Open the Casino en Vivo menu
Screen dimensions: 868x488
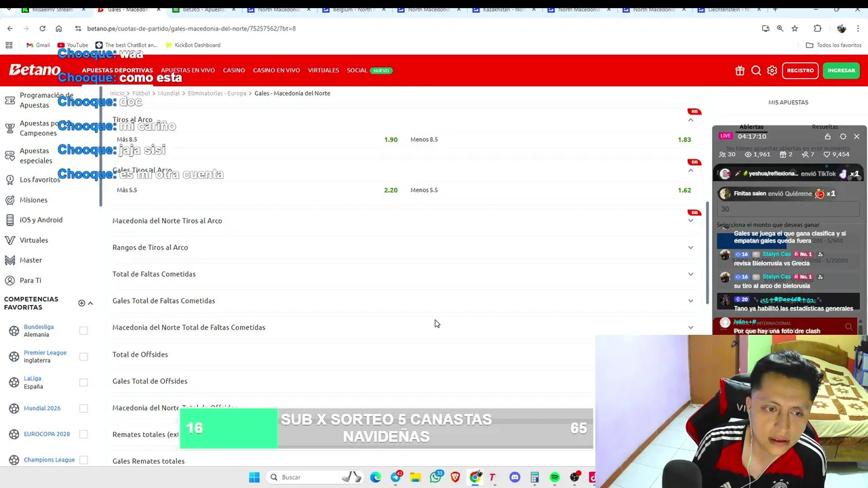[x=276, y=70]
